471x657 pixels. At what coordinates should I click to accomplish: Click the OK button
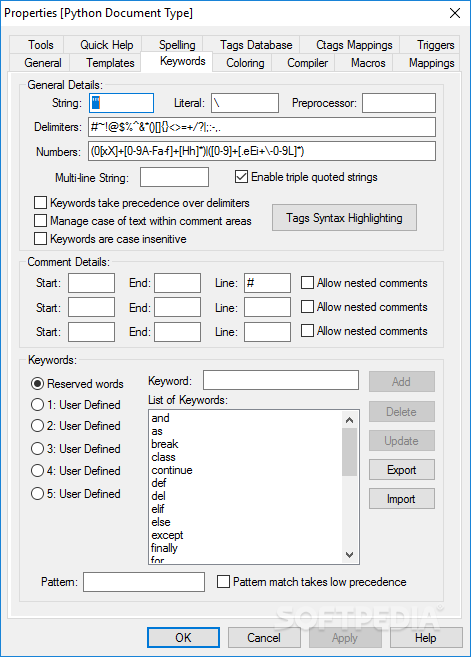point(183,638)
